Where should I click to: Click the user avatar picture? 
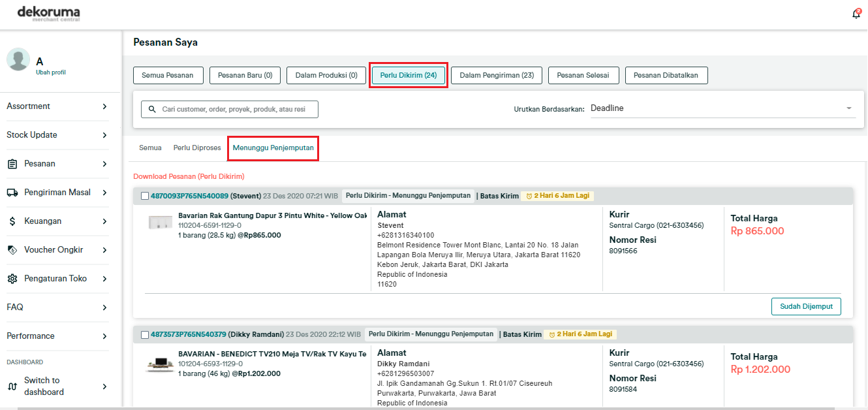coord(18,59)
